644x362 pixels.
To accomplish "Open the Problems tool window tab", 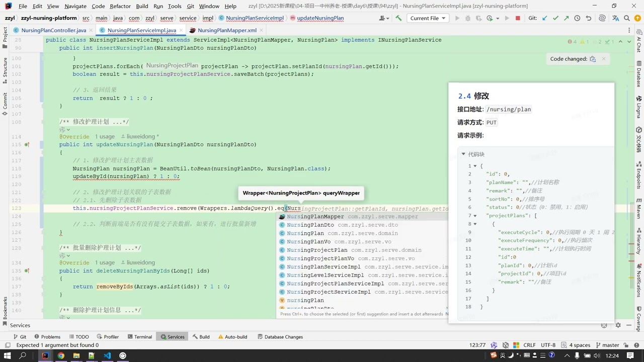I will coord(47,337).
